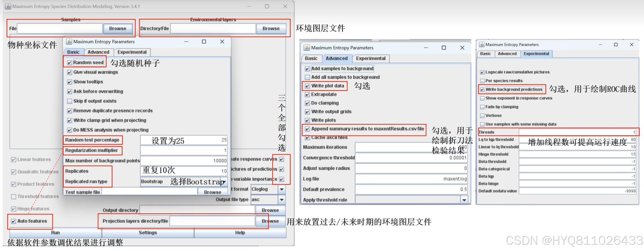Click Hinge threshold value field

pyautogui.click(x=578, y=154)
